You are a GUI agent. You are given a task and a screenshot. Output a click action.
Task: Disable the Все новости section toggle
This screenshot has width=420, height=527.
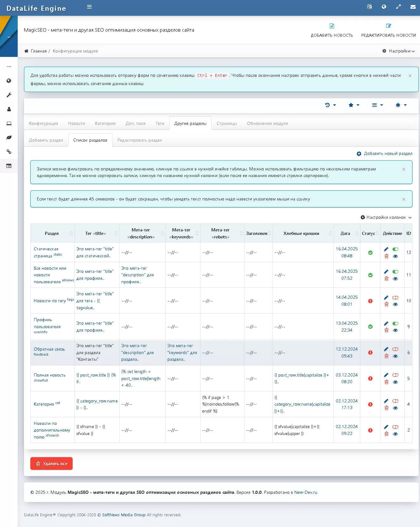click(x=395, y=272)
